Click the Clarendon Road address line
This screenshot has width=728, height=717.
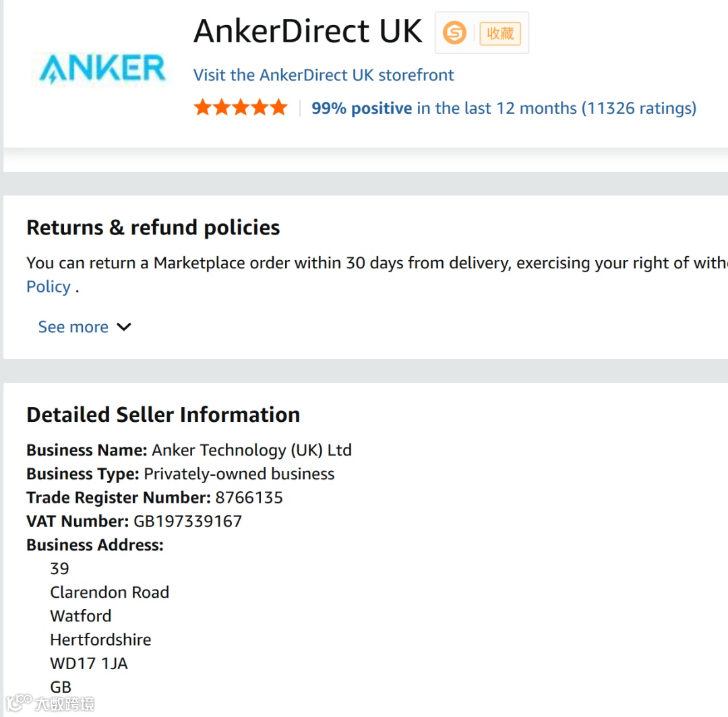(x=109, y=592)
